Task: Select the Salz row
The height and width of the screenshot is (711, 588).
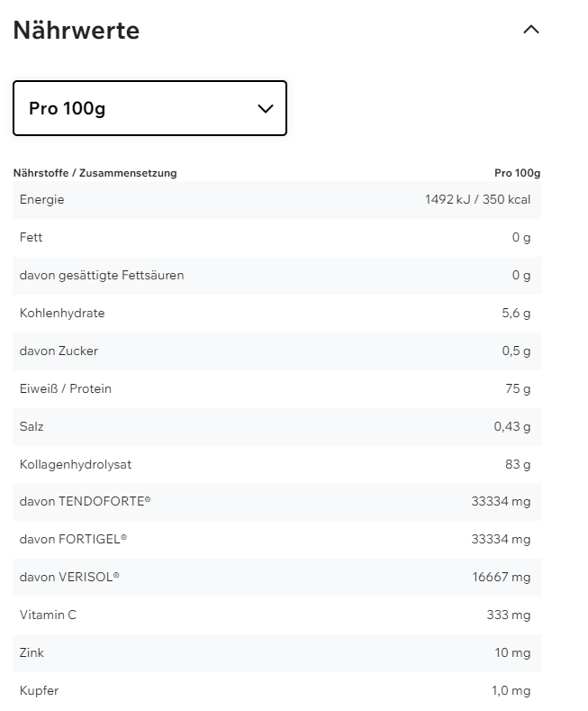Action: 276,427
